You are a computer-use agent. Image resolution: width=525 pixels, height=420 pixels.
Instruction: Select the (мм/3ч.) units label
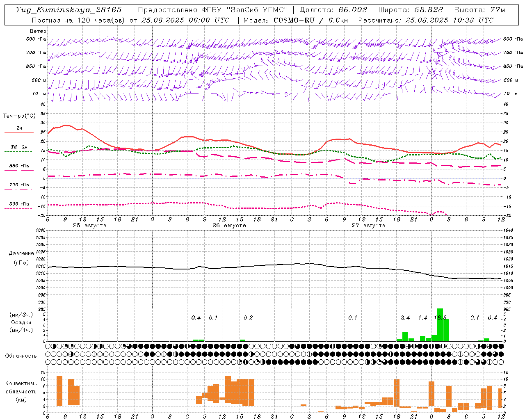pos(21,315)
